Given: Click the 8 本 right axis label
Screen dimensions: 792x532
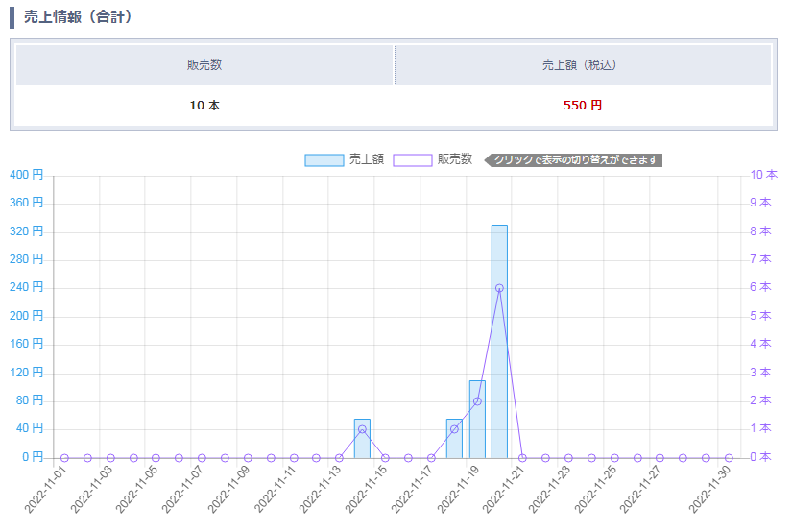Looking at the screenshot, I should [760, 231].
